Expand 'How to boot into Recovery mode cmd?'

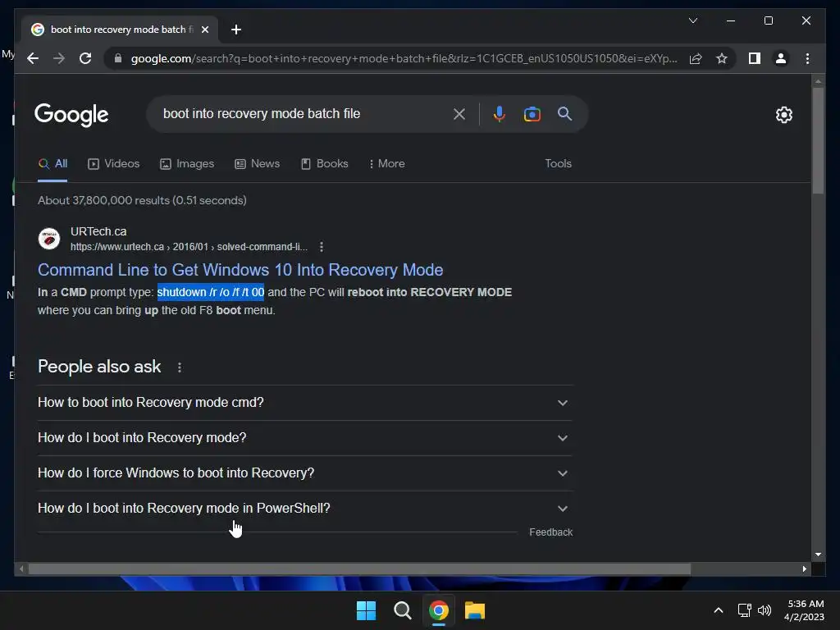tap(305, 402)
